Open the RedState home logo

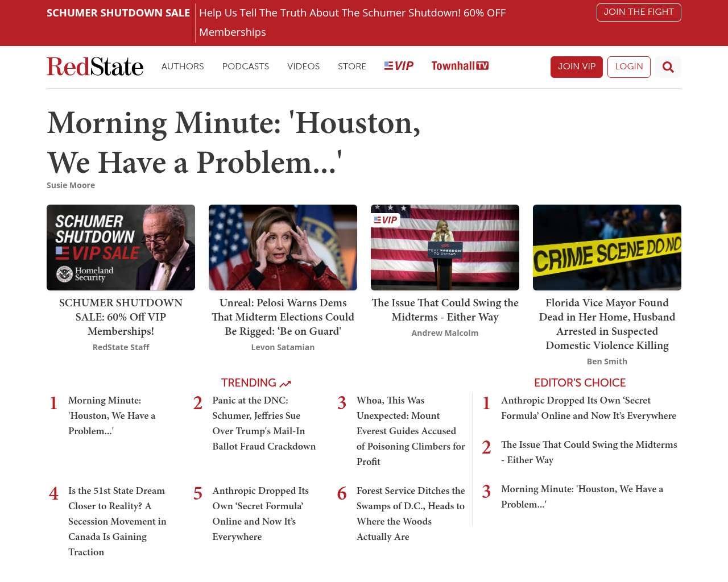coord(95,66)
